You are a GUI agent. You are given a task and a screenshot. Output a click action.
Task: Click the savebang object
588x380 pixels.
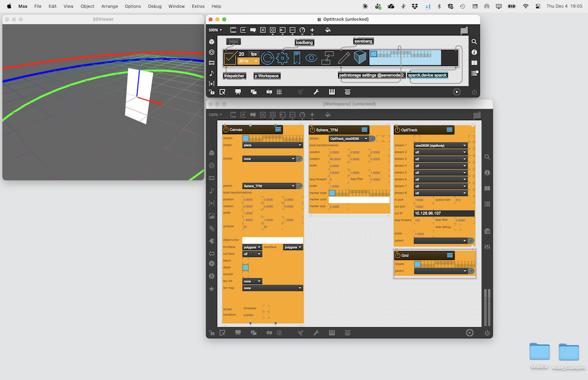(x=363, y=41)
